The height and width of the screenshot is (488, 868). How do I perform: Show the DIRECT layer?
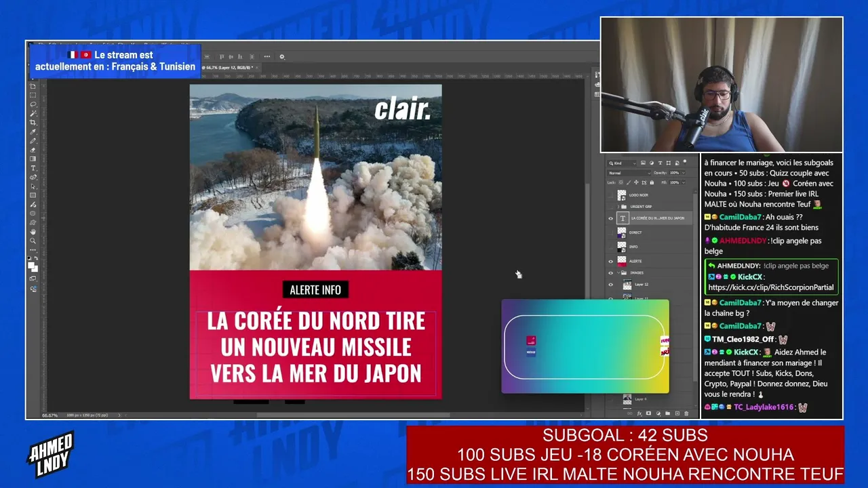point(610,232)
